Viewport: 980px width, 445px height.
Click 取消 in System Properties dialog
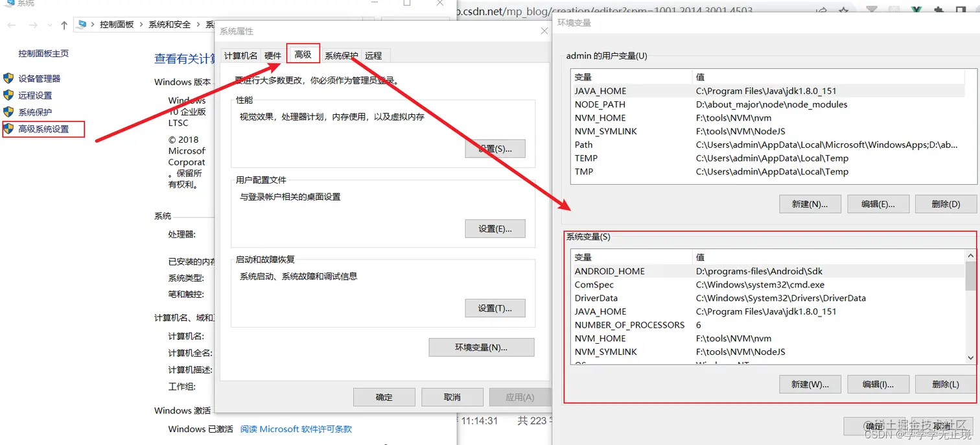(452, 397)
